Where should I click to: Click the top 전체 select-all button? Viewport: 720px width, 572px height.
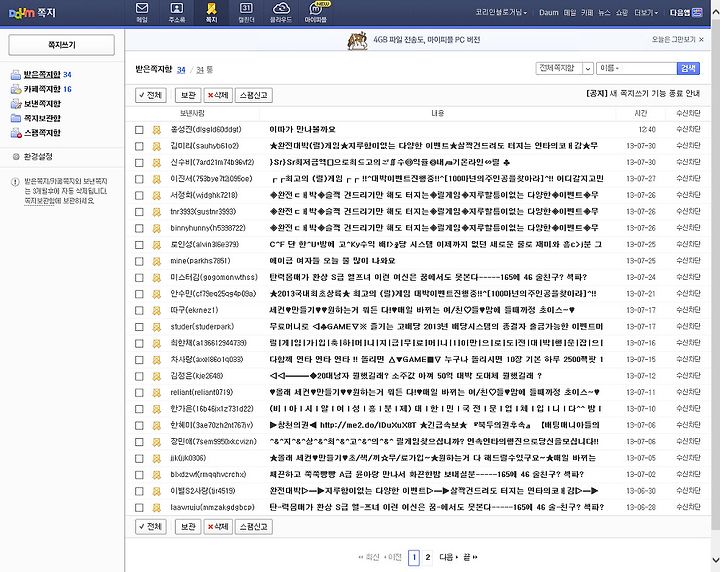click(x=151, y=95)
